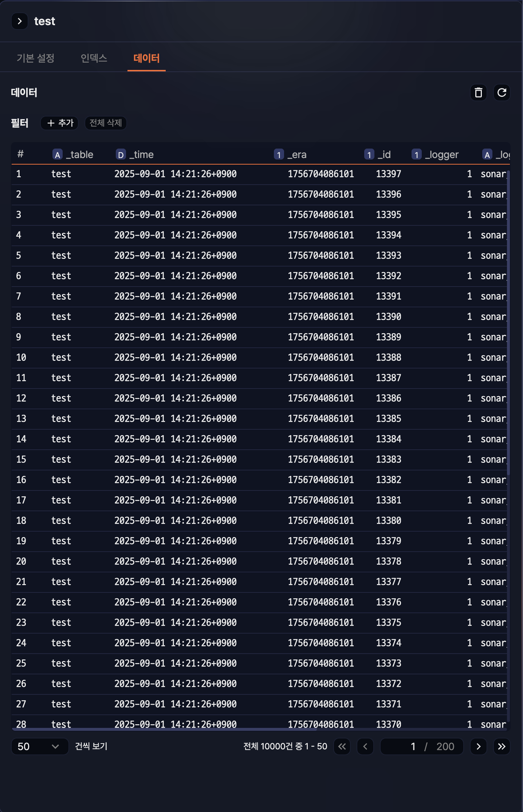Click the refresh data icon
The width and height of the screenshot is (523, 812).
click(502, 93)
